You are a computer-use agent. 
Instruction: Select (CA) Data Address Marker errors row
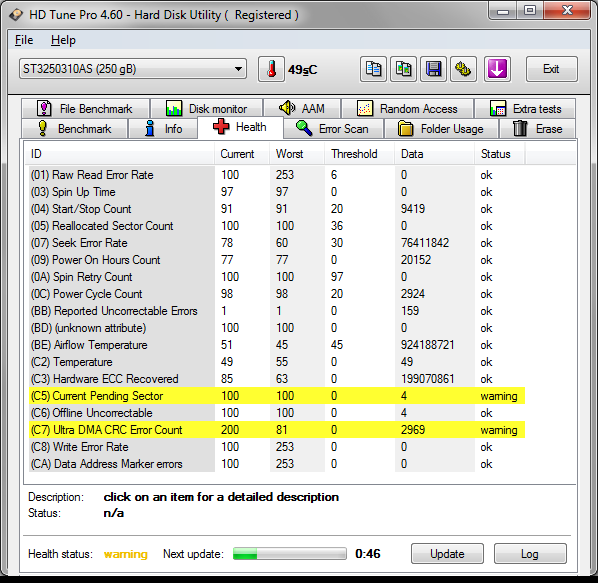click(276, 464)
